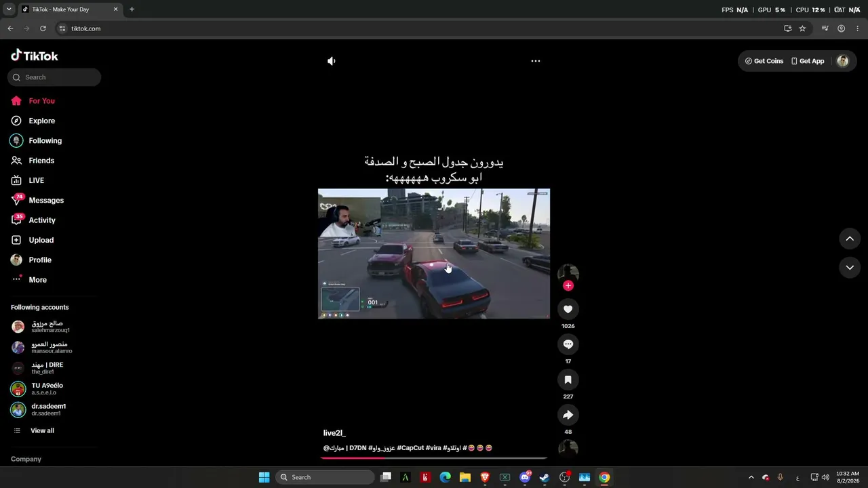Open mansour.alamro following account

click(51, 348)
